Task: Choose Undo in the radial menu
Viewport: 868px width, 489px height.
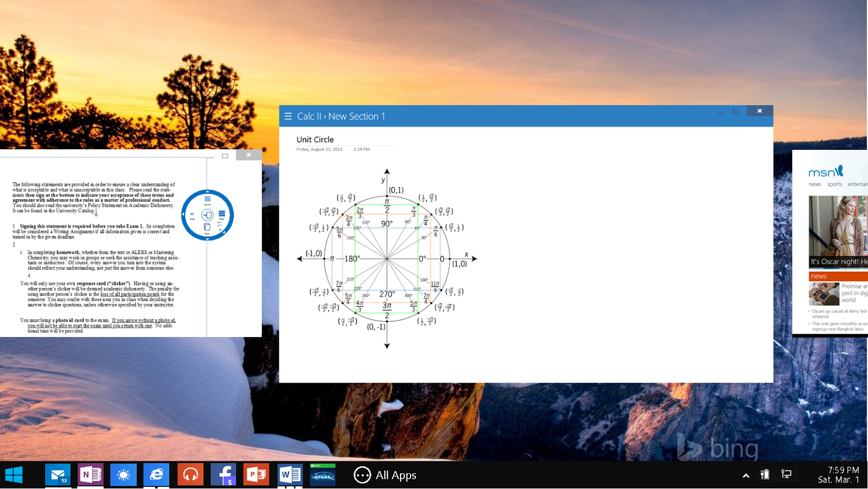Action: (x=192, y=216)
